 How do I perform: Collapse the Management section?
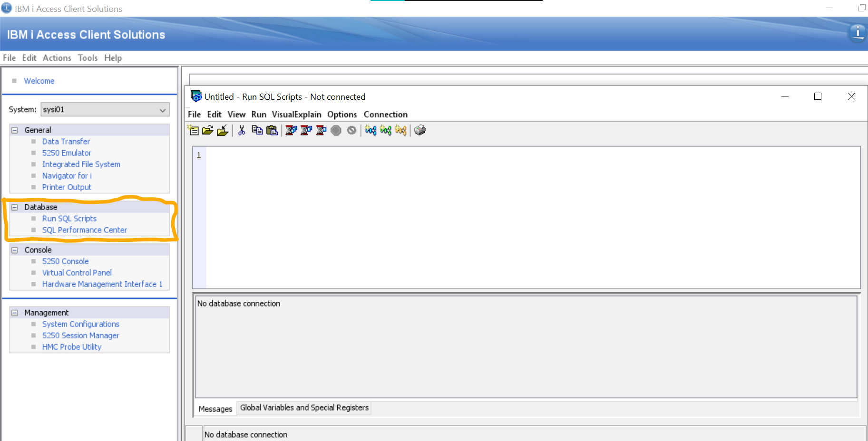[15, 313]
